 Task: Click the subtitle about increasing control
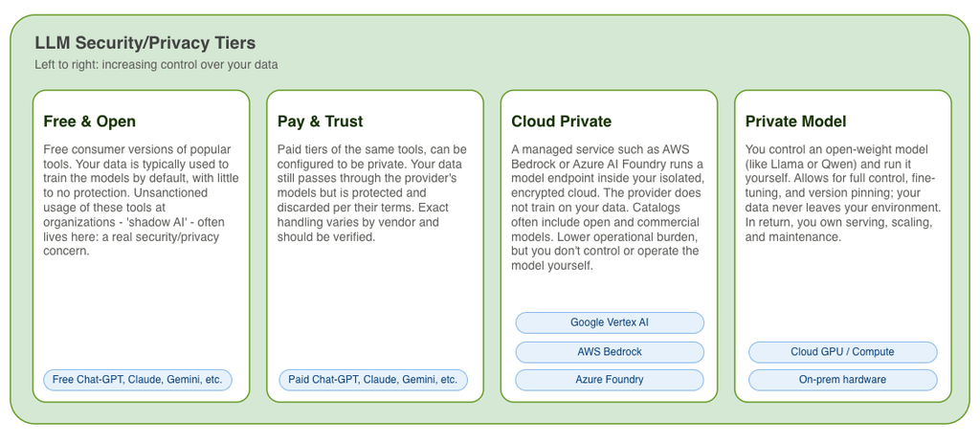coord(156,64)
